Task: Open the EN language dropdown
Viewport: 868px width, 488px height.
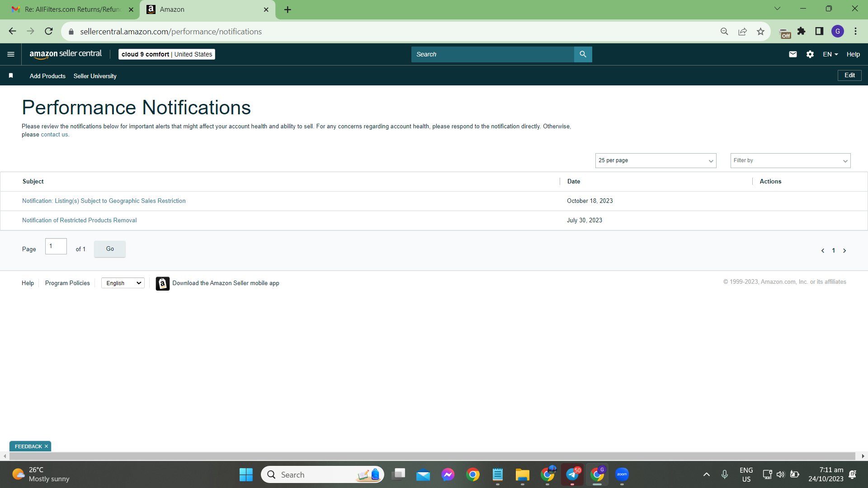Action: tap(830, 54)
